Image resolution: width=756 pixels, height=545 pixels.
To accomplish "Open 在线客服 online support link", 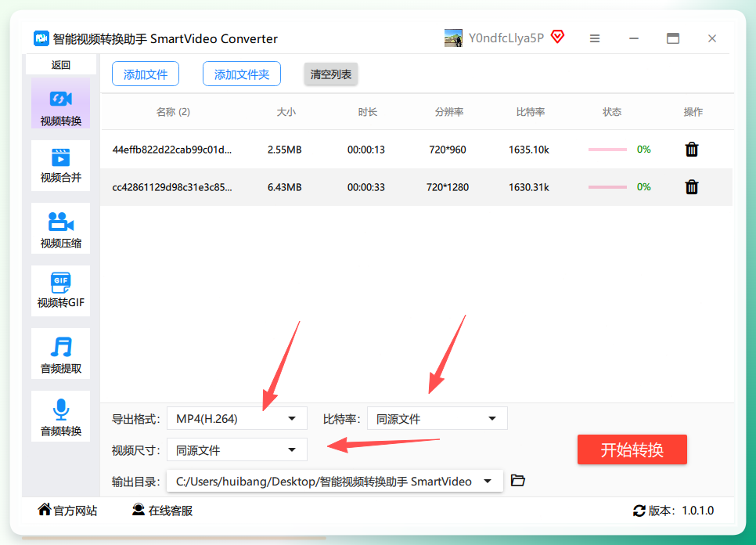I will (x=163, y=511).
